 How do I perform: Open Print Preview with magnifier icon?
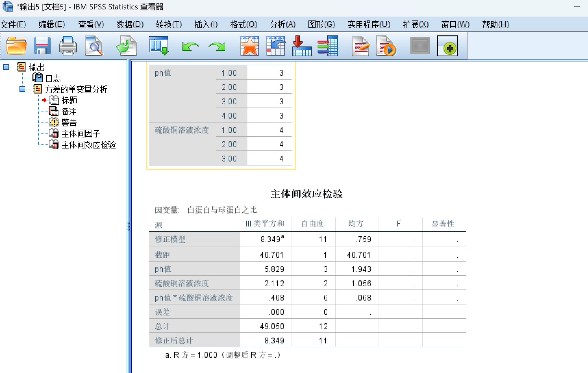click(94, 46)
